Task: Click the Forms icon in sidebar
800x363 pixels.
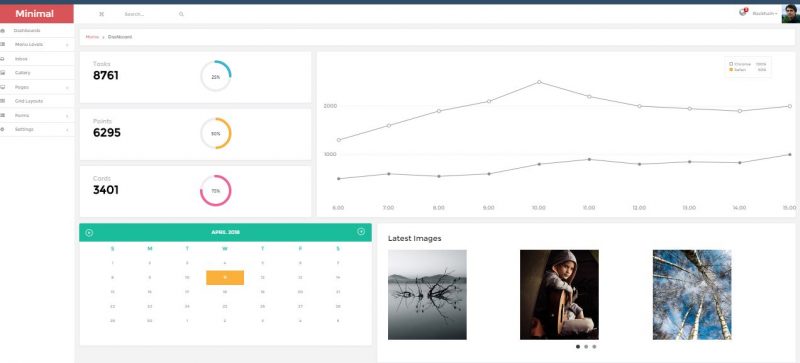Action: [3, 115]
